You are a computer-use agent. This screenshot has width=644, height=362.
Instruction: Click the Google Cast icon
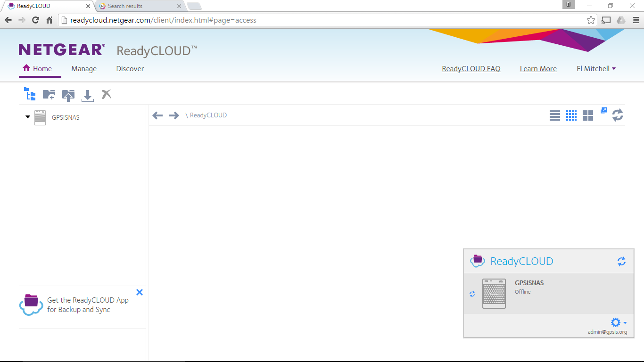(x=606, y=20)
